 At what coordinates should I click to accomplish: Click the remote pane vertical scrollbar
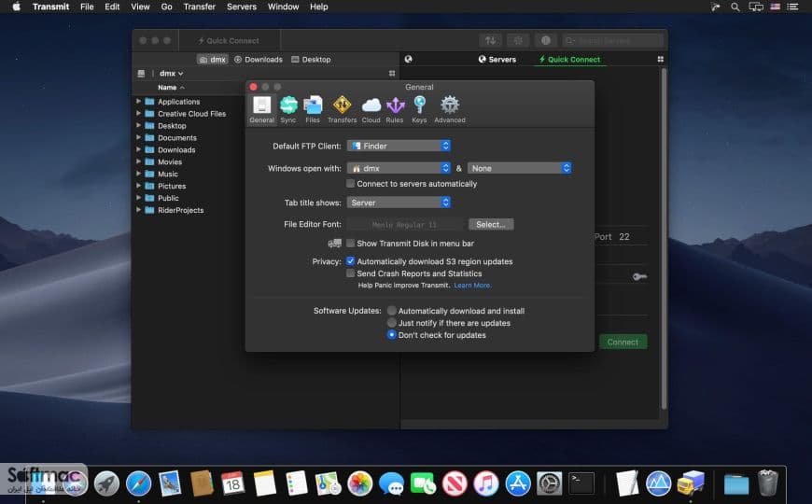tap(664, 238)
